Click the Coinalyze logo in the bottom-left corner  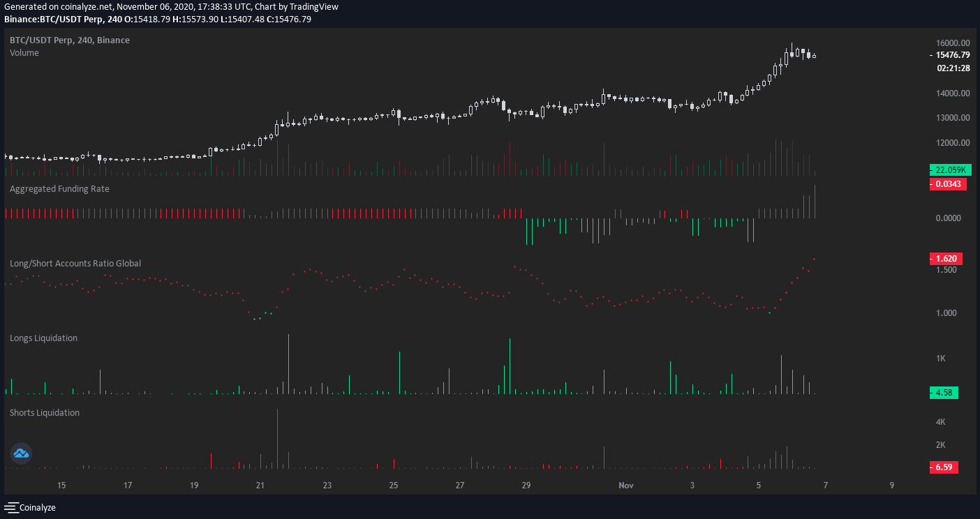(x=31, y=507)
